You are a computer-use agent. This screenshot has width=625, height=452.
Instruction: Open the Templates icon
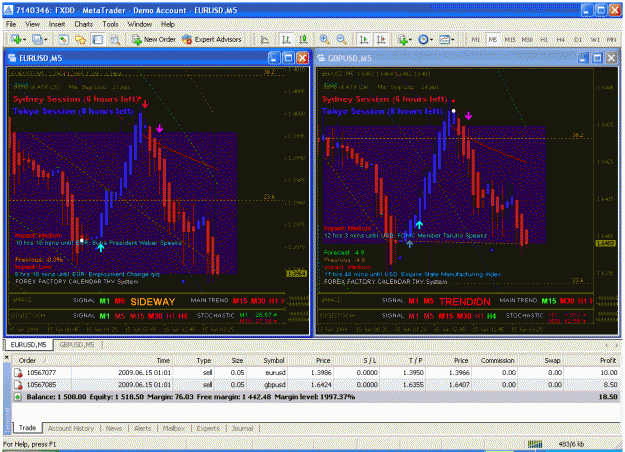(x=444, y=39)
